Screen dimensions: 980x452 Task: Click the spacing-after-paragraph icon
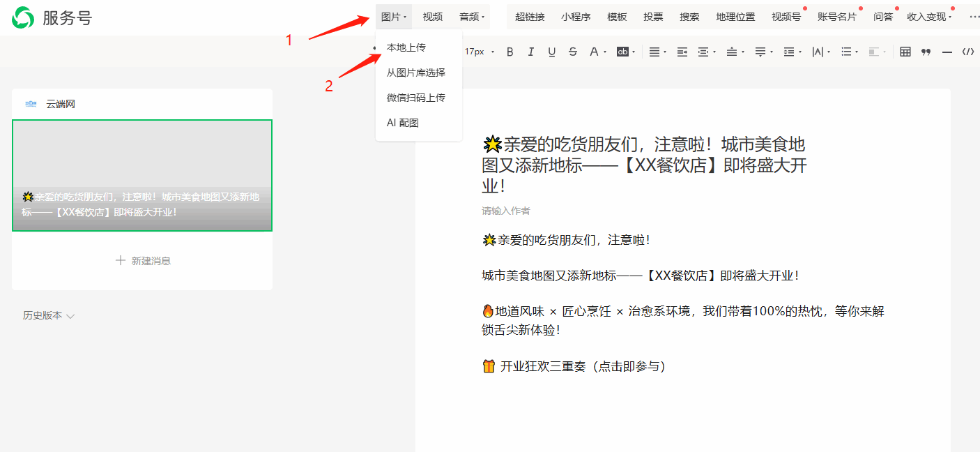[x=760, y=52]
